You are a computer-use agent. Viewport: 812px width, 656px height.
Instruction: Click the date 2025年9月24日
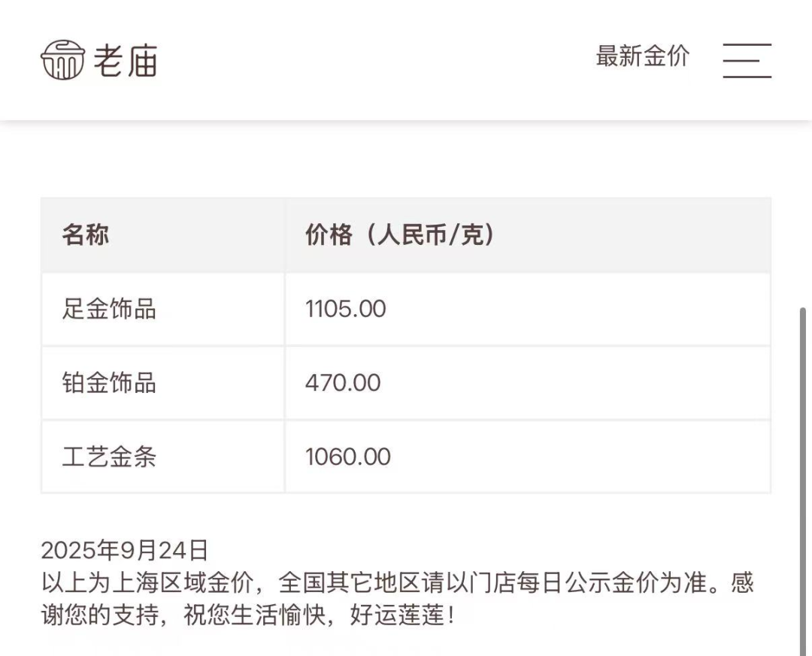pyautogui.click(x=124, y=550)
